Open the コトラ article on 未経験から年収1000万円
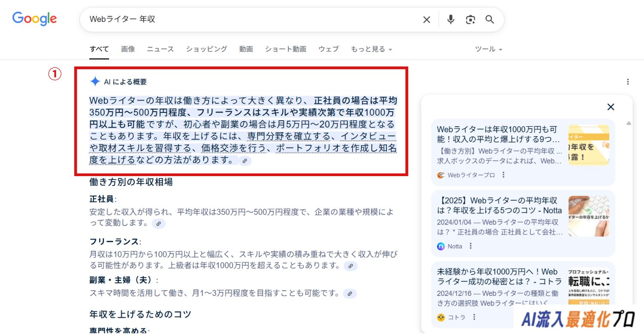644x335 pixels. coord(499,277)
